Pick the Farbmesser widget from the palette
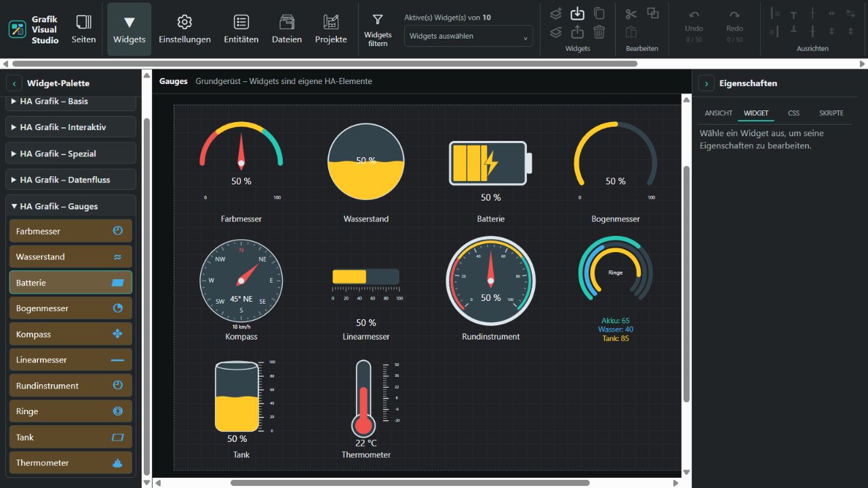 coord(71,231)
